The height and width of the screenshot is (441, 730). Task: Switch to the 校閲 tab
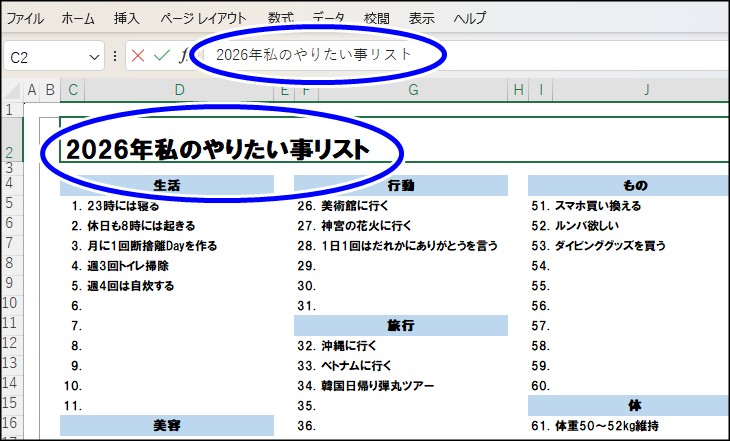click(377, 19)
